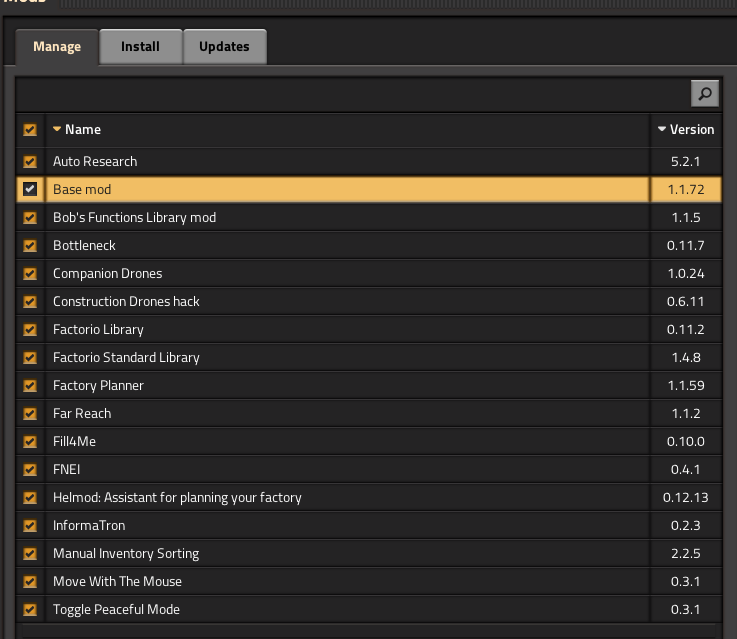Screen dimensions: 737x639
Task: Disable the Helmod mod checkbox
Action: point(30,497)
